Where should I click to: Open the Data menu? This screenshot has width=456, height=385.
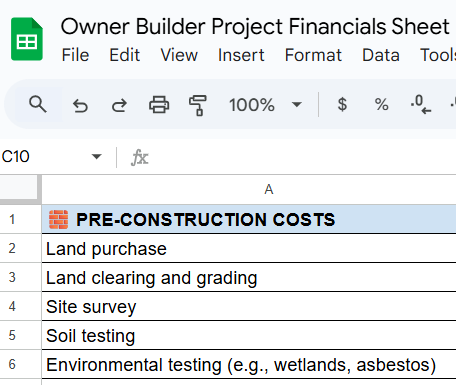tap(381, 55)
